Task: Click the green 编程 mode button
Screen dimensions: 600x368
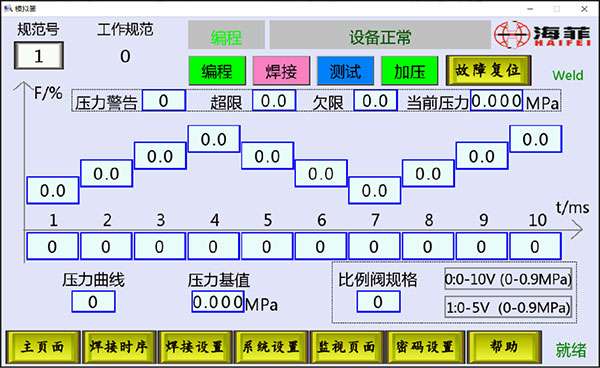Action: [217, 71]
